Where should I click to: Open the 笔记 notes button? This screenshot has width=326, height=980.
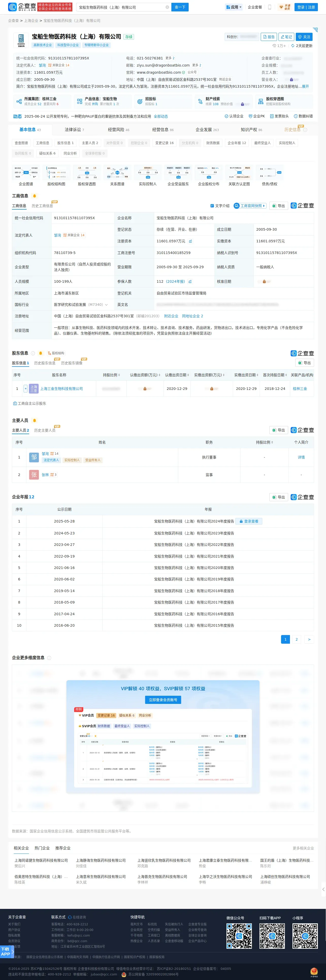pyautogui.click(x=286, y=37)
